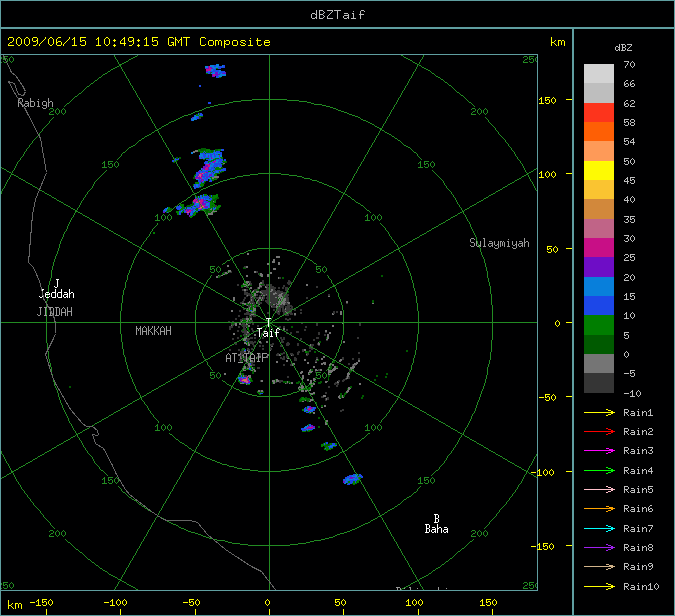Click the yellow Rain10 arrow icon
Image resolution: width=675 pixels, height=616 pixels.
pyautogui.click(x=599, y=586)
